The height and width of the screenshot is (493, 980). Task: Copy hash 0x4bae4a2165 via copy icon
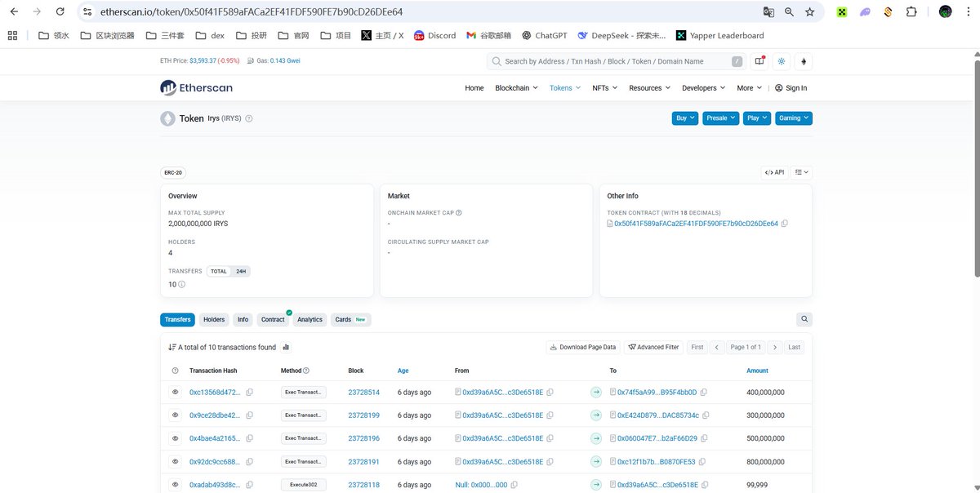pos(250,438)
